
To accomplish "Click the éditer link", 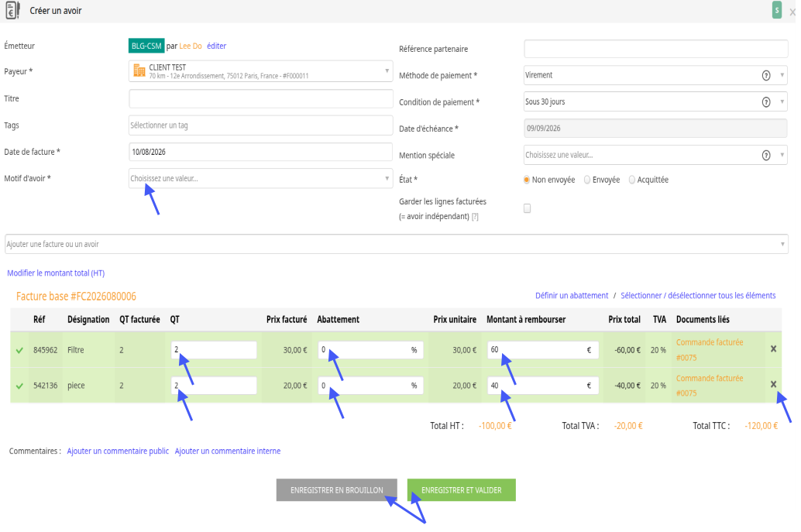I will pos(217,46).
